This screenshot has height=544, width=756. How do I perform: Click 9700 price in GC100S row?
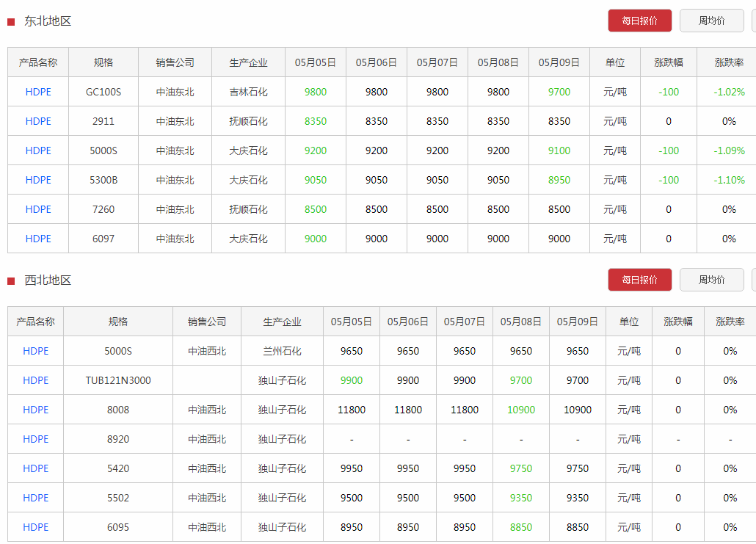coord(559,92)
